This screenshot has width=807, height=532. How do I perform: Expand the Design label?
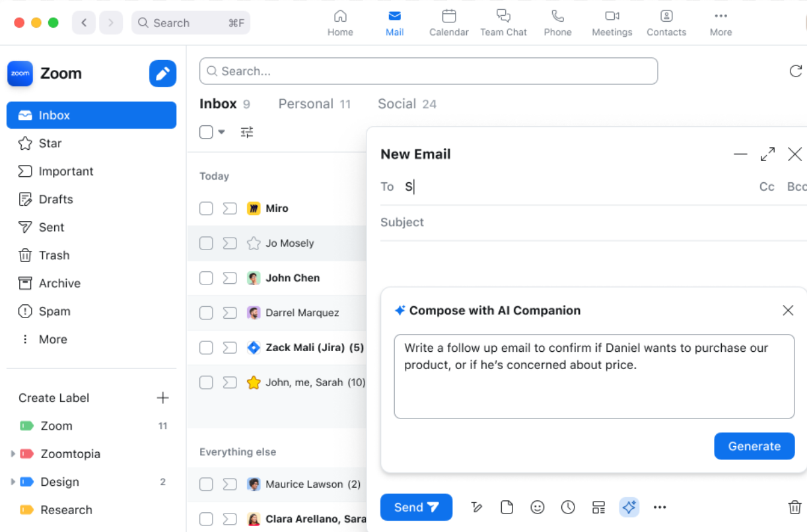(12, 482)
